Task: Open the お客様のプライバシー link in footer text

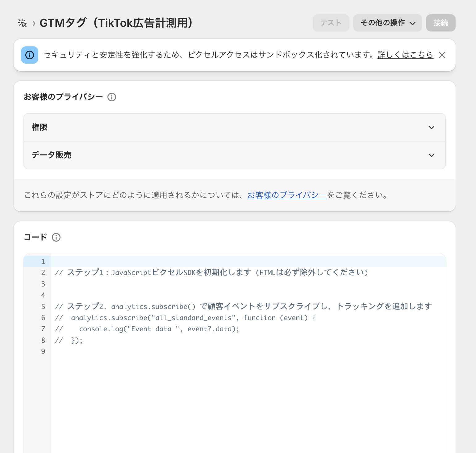Action: pyautogui.click(x=287, y=195)
